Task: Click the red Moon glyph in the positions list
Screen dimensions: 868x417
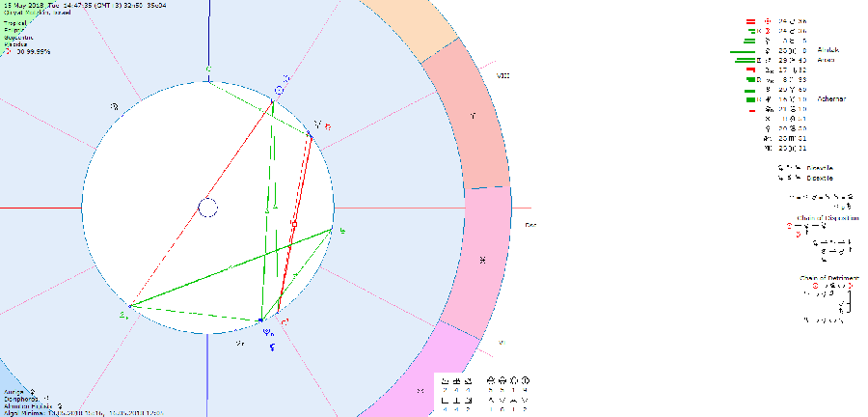Action: tap(768, 31)
